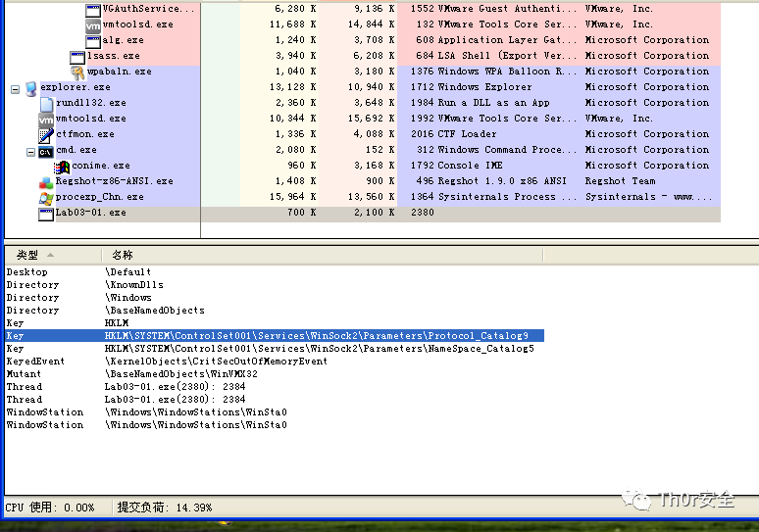Click the alg.exe process icon
Image resolution: width=759 pixels, height=532 pixels.
click(93, 41)
